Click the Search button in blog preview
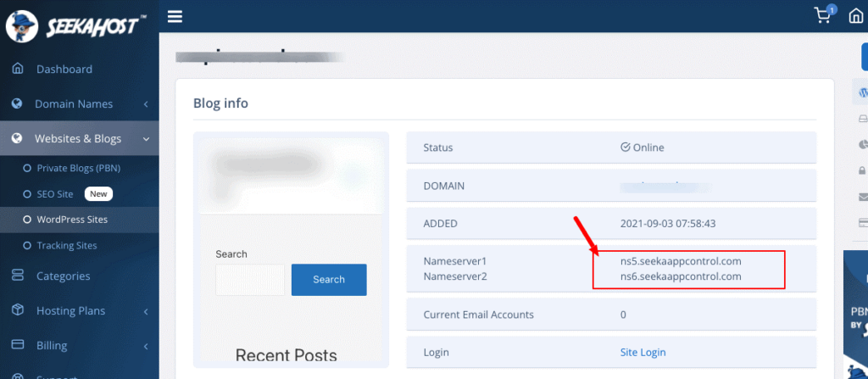Screen dimensions: 868x379 pyautogui.click(x=329, y=279)
